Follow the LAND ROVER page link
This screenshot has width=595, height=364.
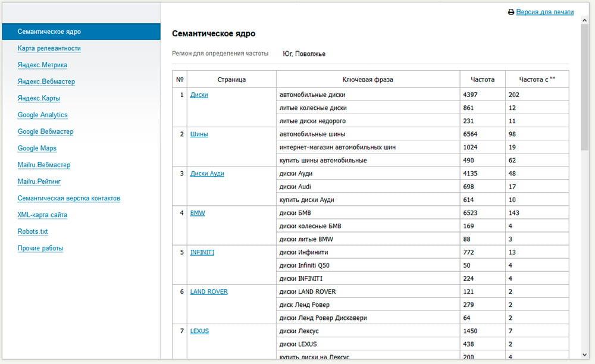click(209, 292)
